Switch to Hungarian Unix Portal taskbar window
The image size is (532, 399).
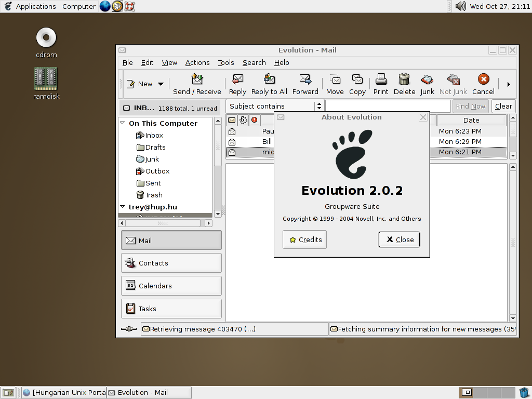[64, 393]
